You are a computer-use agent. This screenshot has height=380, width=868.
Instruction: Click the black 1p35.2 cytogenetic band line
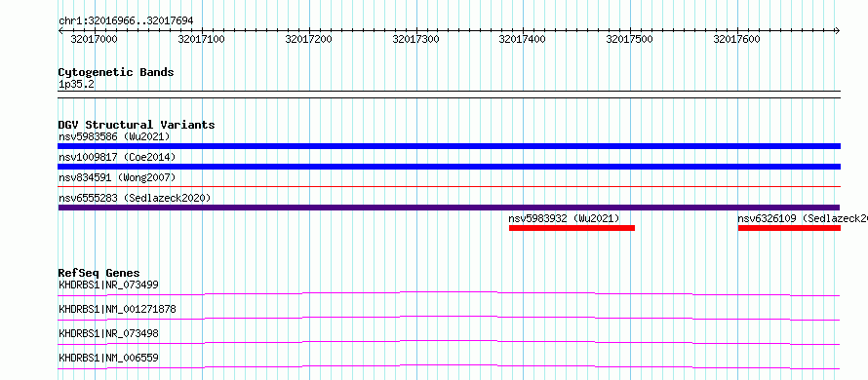pyautogui.click(x=449, y=95)
